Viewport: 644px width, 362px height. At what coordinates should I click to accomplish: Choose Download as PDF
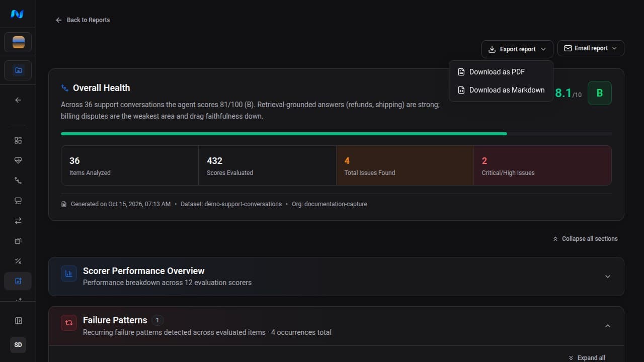[501, 72]
